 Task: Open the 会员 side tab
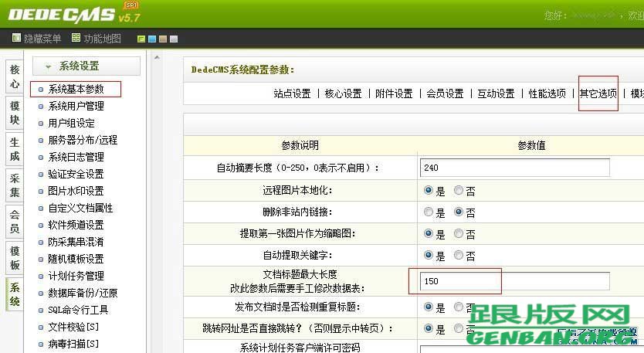coord(15,222)
